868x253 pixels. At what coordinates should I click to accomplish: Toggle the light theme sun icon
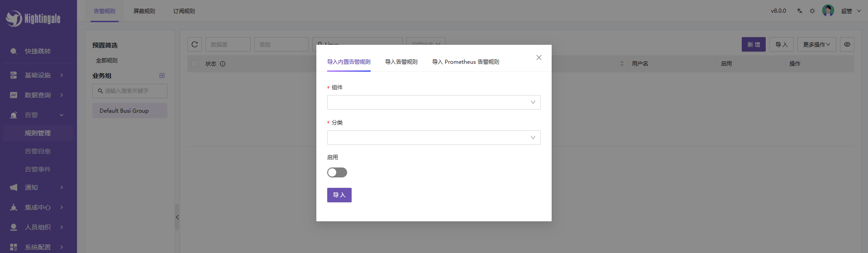point(812,11)
